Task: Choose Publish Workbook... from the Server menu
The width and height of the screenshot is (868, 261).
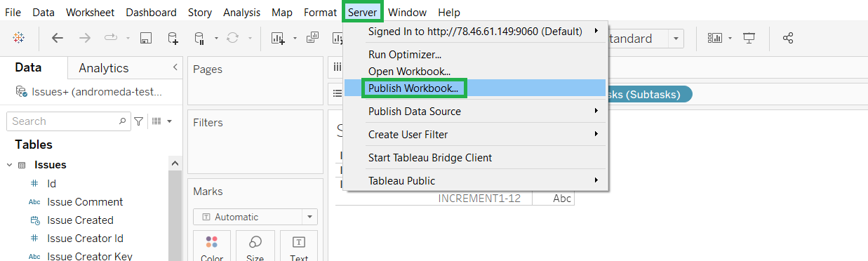Action: click(475, 88)
